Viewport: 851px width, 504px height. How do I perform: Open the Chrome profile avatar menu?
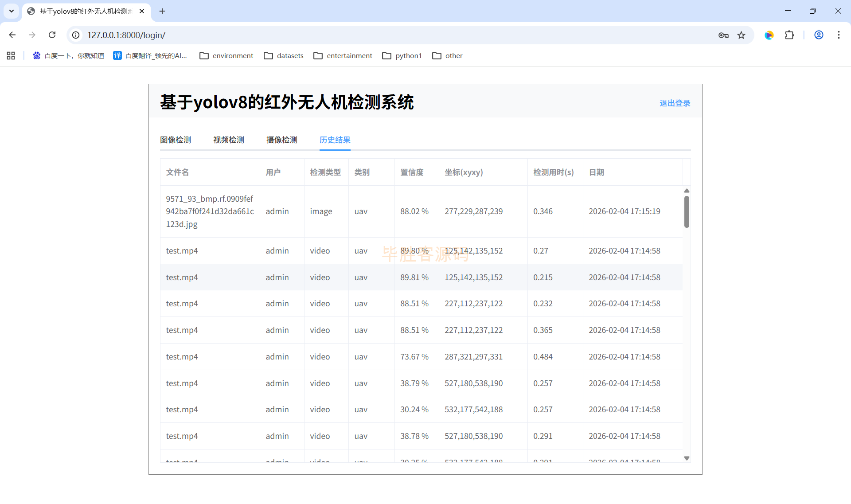(819, 35)
